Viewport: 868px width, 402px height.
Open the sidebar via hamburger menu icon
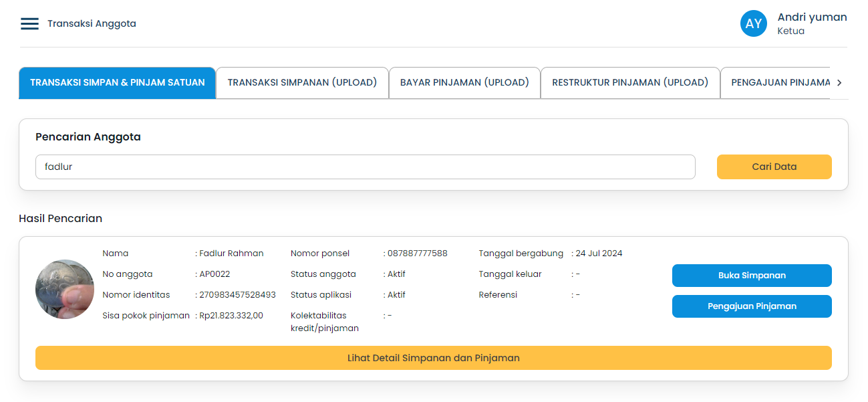pos(29,23)
